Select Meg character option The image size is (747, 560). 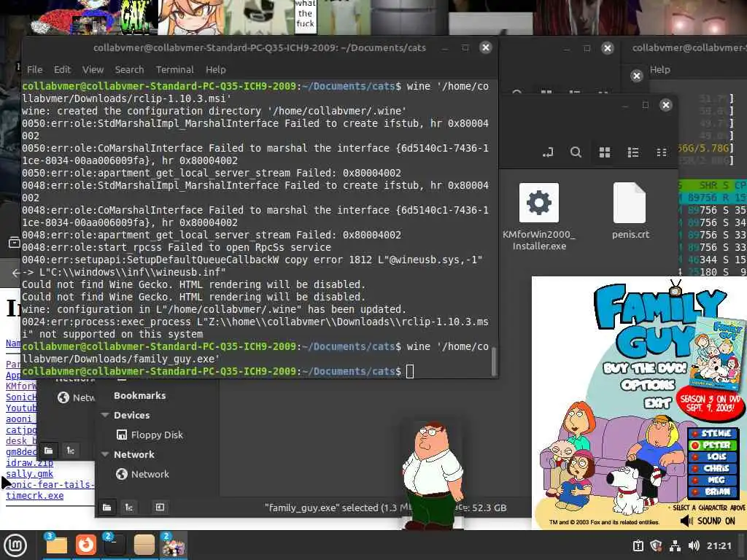[x=712, y=480]
